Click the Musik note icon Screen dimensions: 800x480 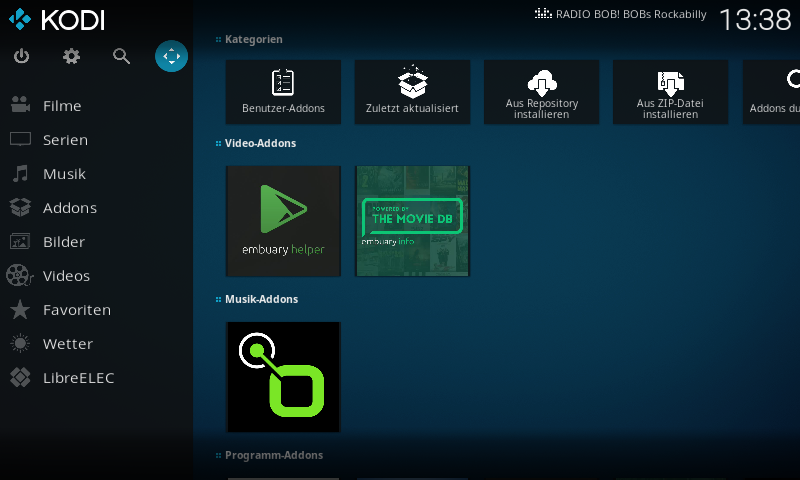coord(20,173)
